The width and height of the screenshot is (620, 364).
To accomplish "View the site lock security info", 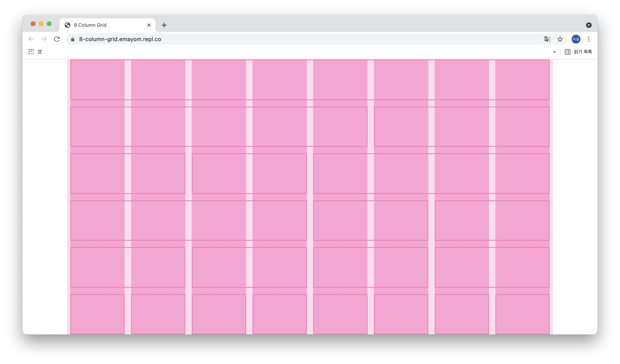I will click(73, 39).
